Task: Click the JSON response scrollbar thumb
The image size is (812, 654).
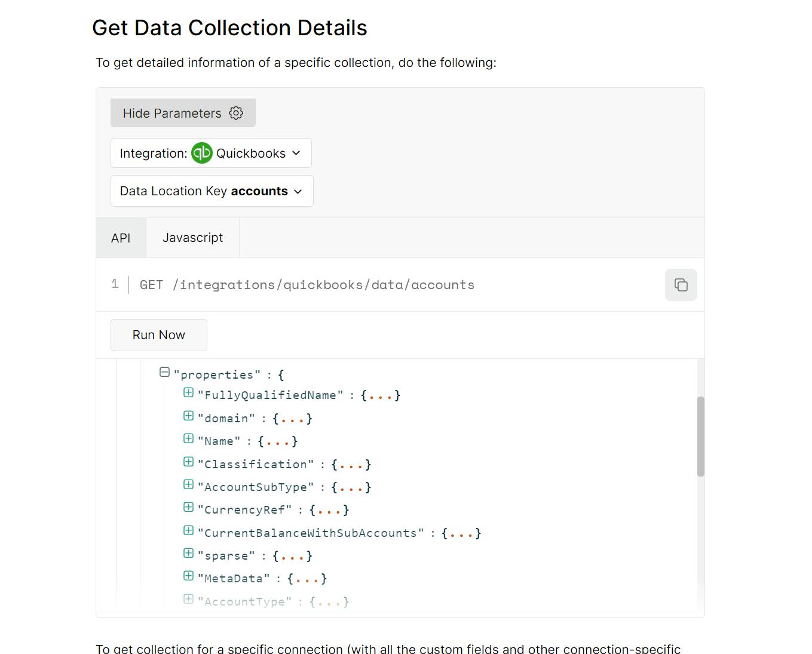Action: click(701, 436)
